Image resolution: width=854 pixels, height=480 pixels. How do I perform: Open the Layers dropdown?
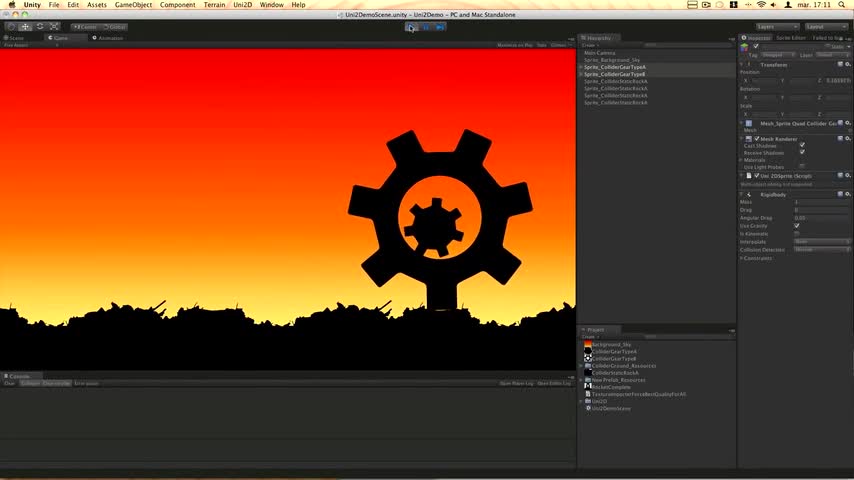[x=777, y=27]
